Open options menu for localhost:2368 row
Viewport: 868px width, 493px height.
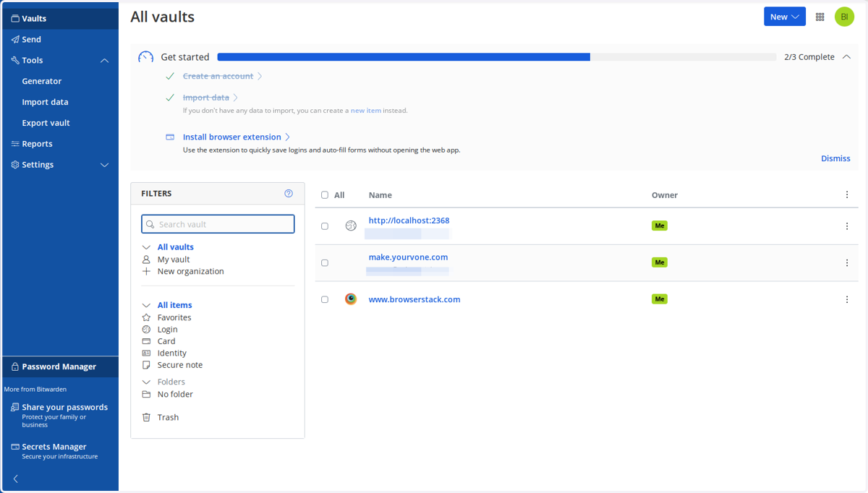[x=847, y=226]
